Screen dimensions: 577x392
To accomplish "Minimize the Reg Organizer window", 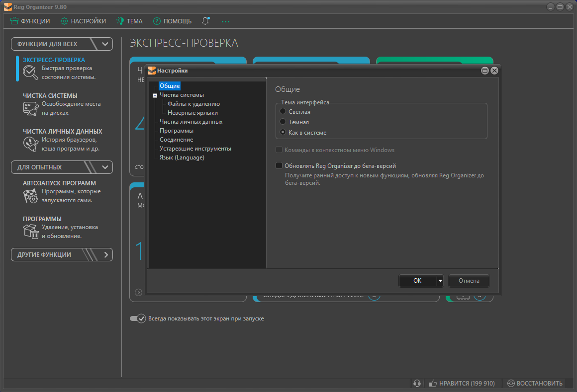I will (551, 7).
